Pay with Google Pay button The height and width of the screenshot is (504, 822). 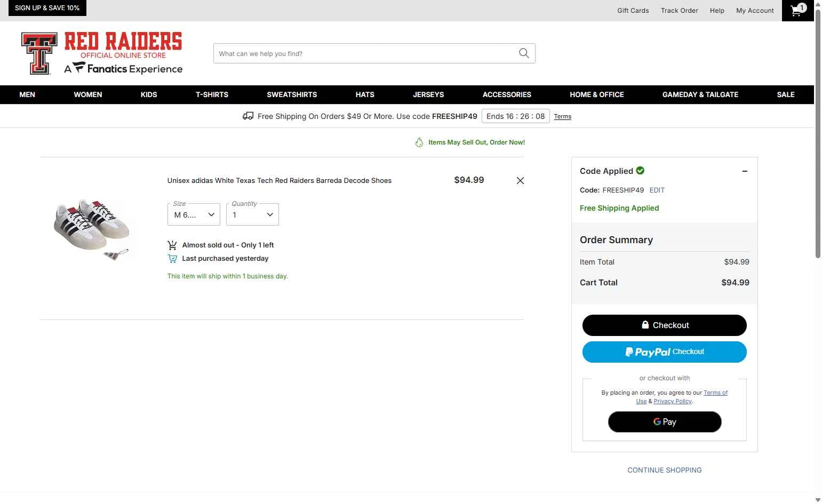click(665, 422)
